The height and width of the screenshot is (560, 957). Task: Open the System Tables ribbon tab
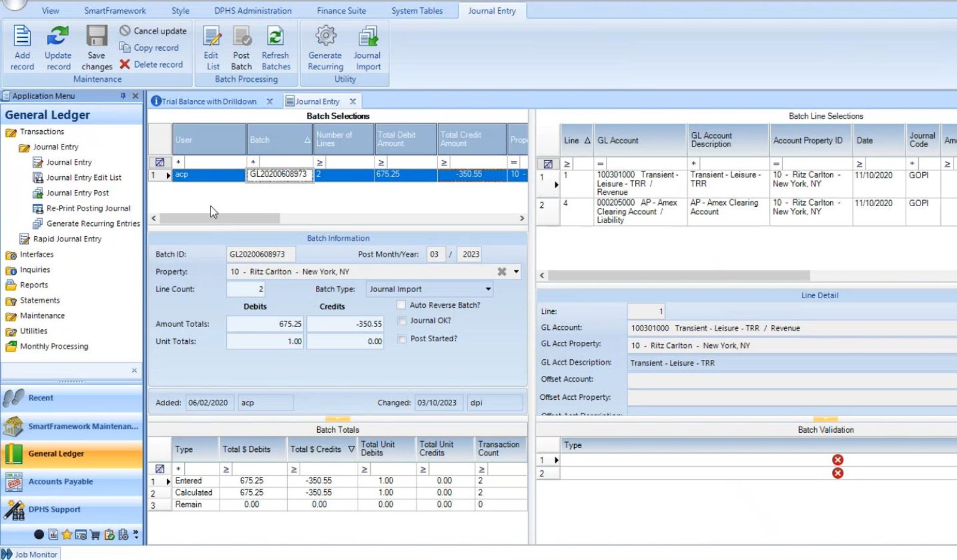point(417,11)
